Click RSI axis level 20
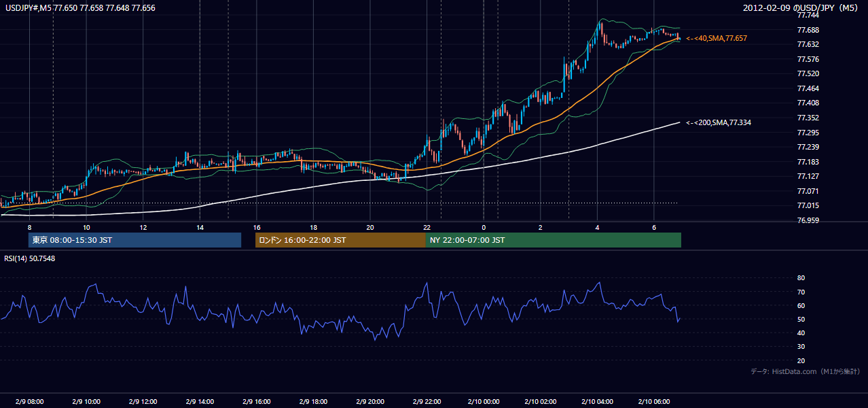The image size is (868, 408). coord(801,360)
